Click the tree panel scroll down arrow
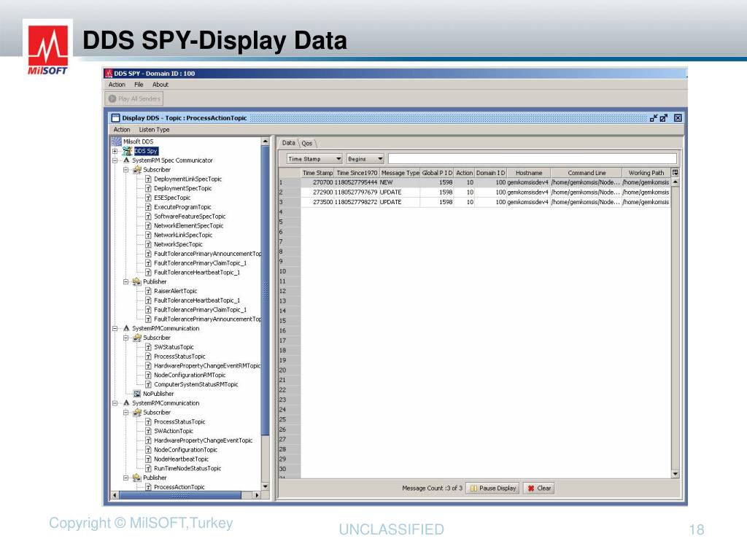This screenshot has height=560, width=747. [266, 486]
